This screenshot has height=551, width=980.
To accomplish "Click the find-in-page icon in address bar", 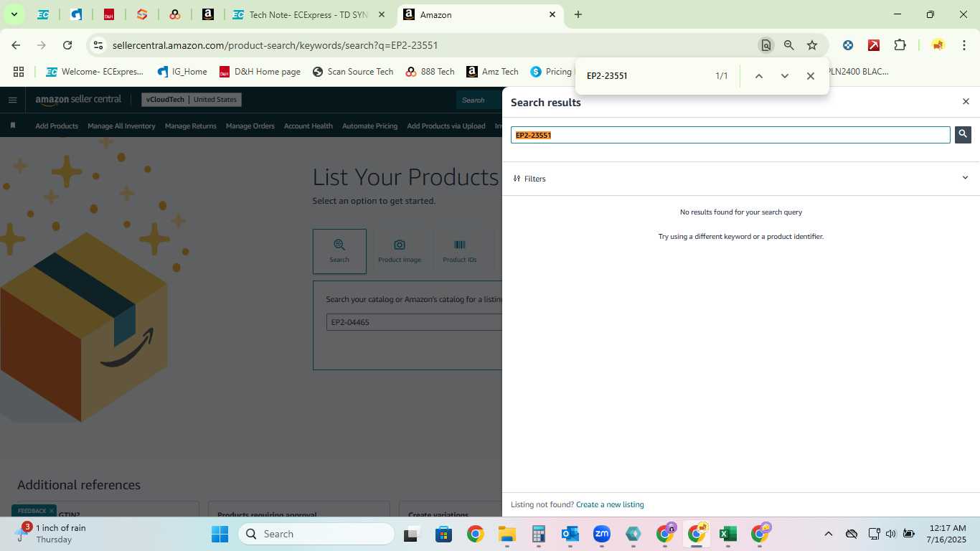I will pos(766,45).
